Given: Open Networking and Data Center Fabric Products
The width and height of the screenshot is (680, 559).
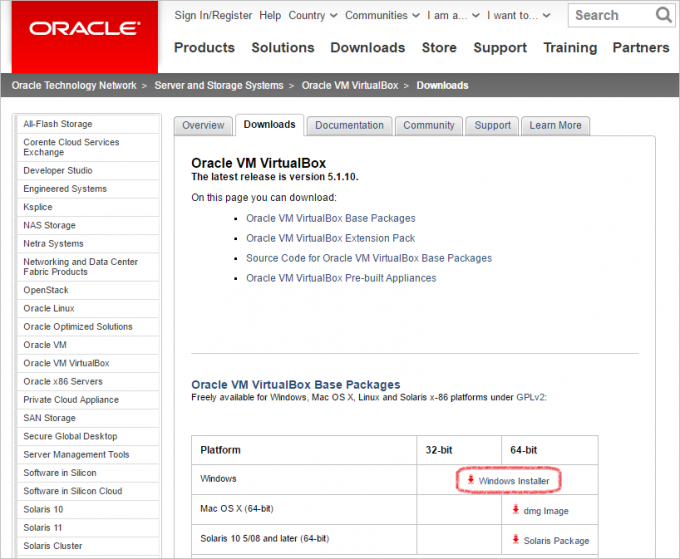Looking at the screenshot, I should [81, 267].
